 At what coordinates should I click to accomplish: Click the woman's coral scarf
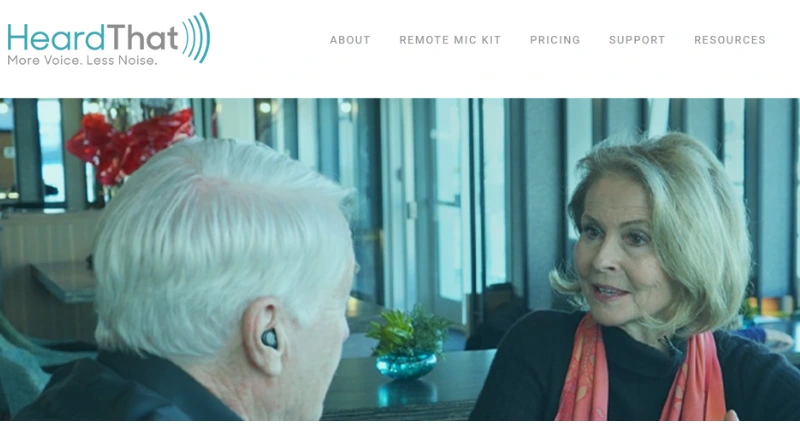tap(640, 378)
